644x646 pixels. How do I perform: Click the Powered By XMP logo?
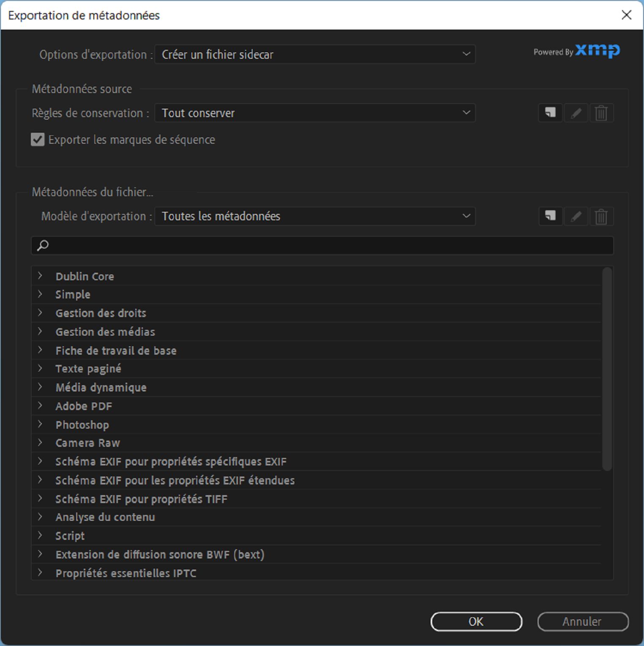pos(576,52)
